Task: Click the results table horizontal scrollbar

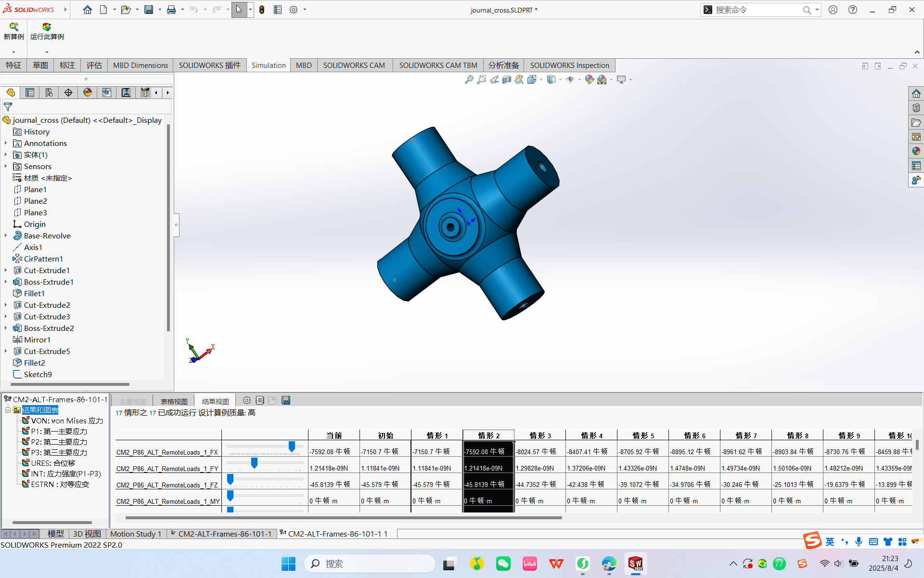Action: coord(343,518)
